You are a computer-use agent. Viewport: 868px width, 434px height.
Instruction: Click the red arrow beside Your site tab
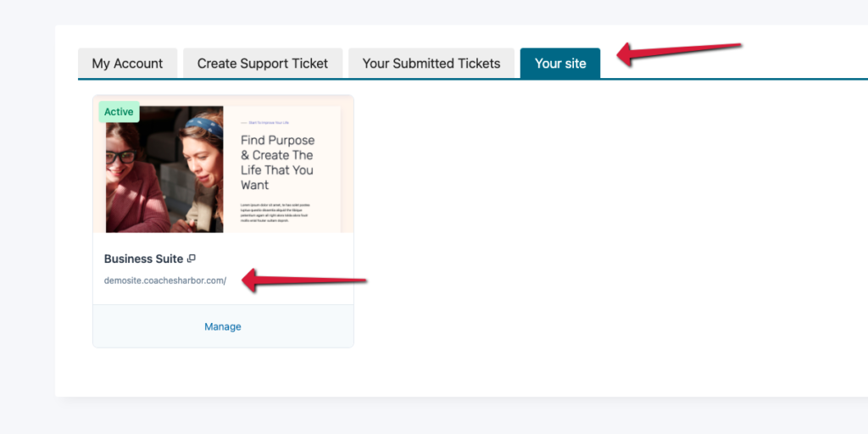tap(678, 53)
